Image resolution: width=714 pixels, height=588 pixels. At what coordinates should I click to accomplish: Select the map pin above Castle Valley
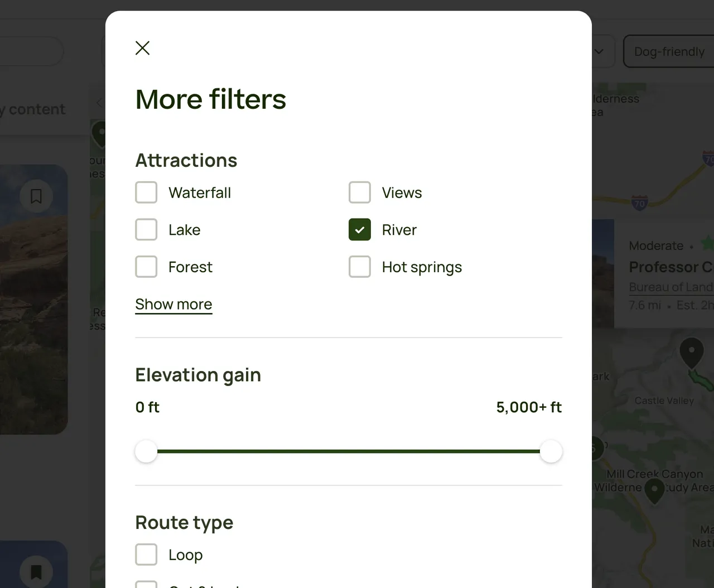coord(692,353)
